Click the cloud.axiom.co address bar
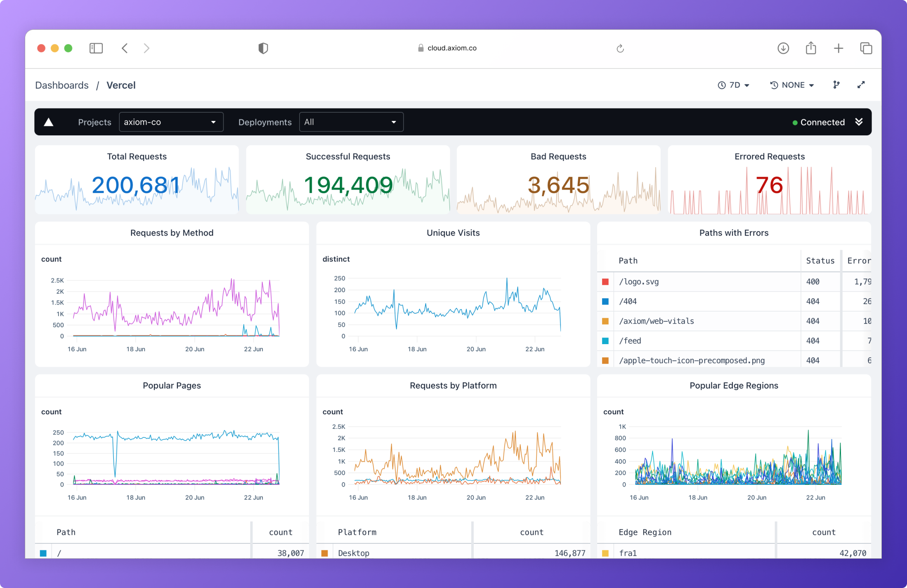This screenshot has height=588, width=907. 452,48
